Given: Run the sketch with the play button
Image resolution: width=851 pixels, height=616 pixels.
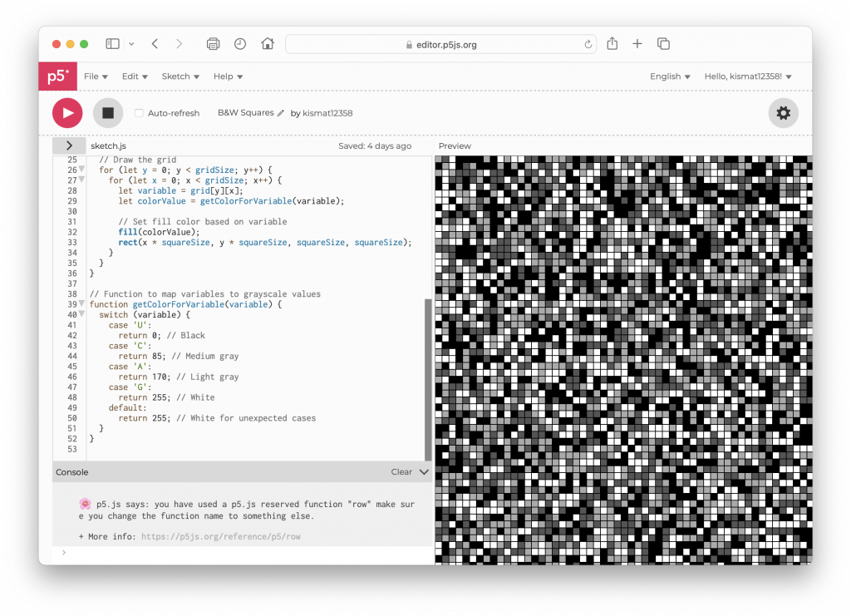Looking at the screenshot, I should pos(67,113).
